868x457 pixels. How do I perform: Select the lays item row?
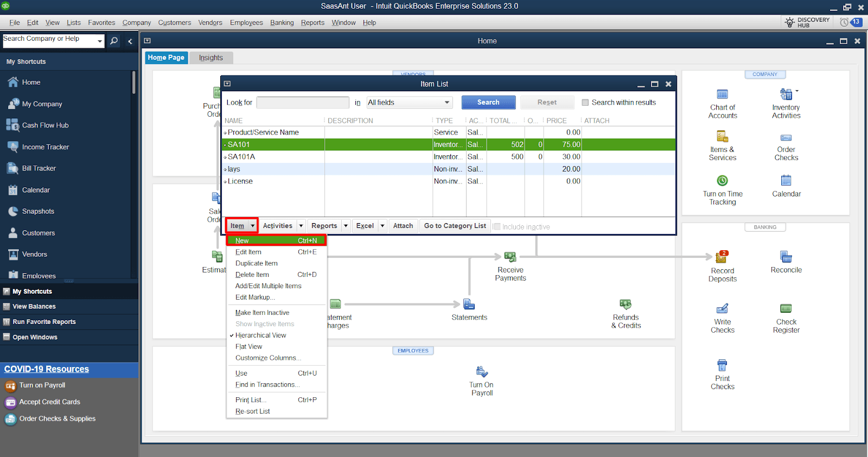449,169
